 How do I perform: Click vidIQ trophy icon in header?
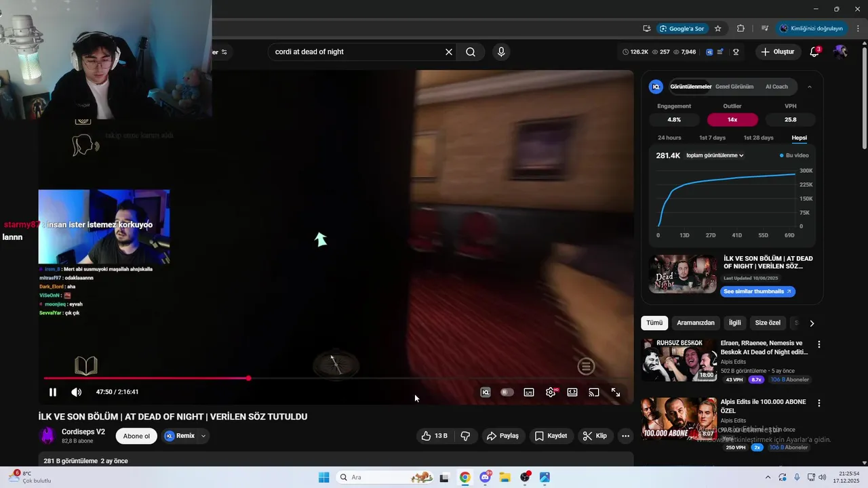pyautogui.click(x=736, y=52)
